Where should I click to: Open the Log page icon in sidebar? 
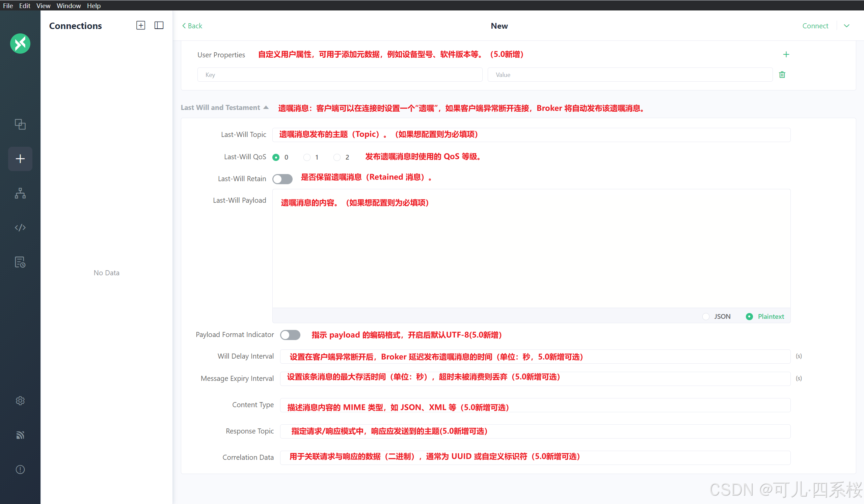[20, 262]
